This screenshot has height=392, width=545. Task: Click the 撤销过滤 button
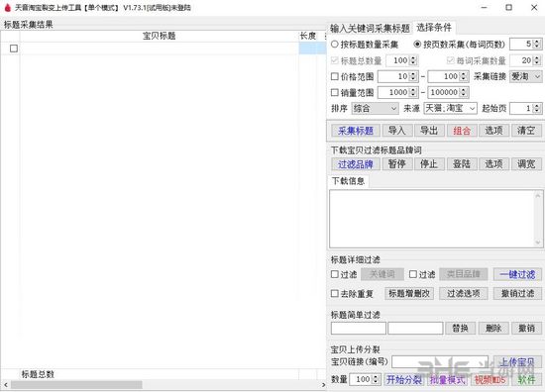pyautogui.click(x=517, y=293)
